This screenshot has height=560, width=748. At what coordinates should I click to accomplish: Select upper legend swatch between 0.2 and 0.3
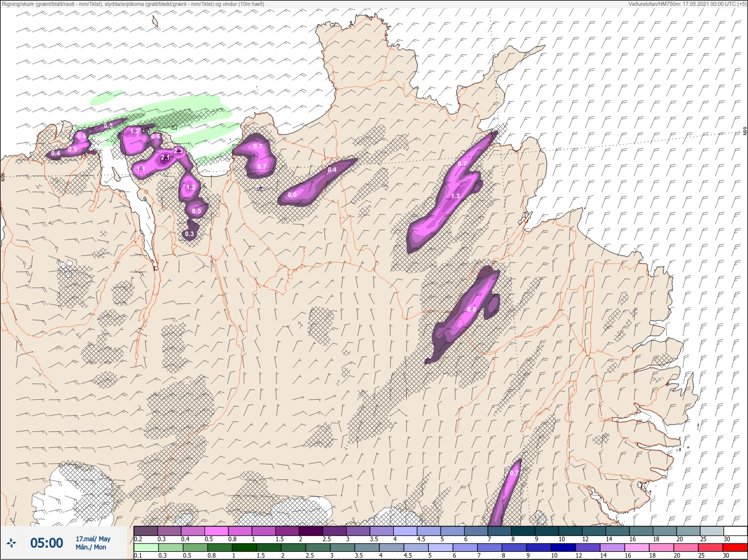(x=146, y=531)
